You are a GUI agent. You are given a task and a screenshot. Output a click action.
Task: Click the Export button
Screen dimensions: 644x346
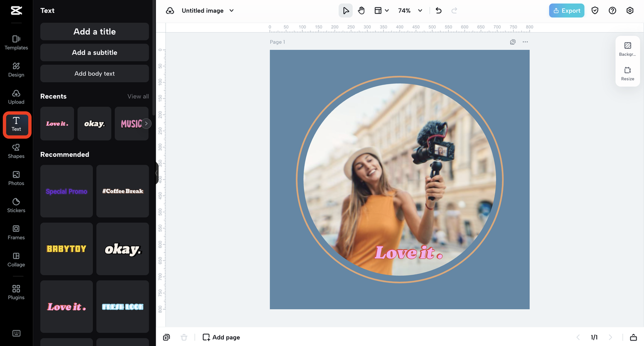pyautogui.click(x=567, y=11)
